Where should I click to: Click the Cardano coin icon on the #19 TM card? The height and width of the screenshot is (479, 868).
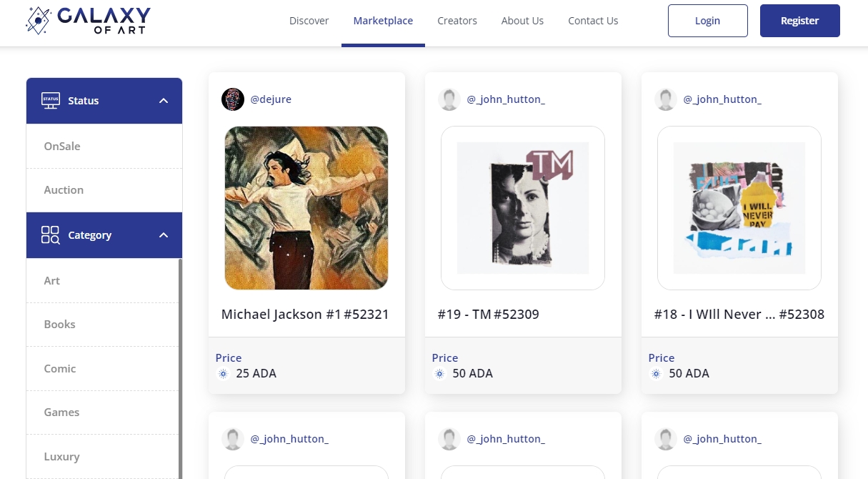(x=439, y=374)
